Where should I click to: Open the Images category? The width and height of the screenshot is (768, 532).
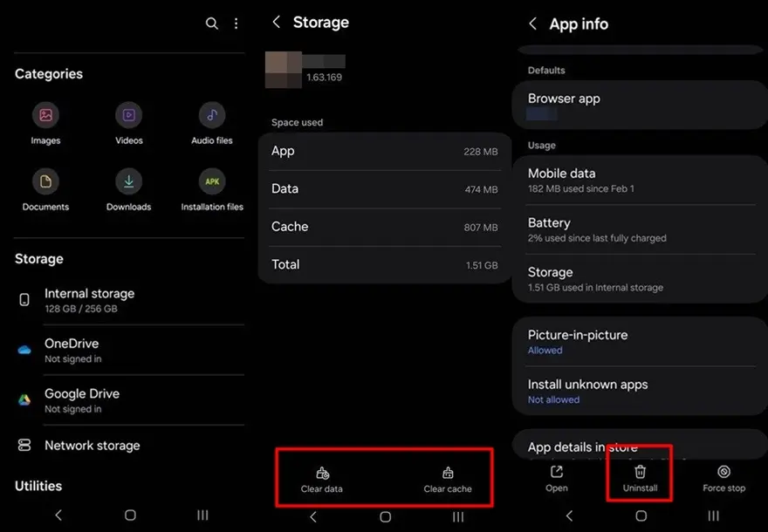45,123
